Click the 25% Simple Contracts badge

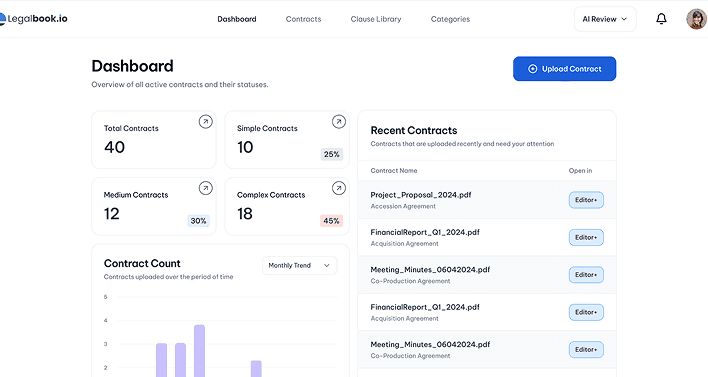331,154
